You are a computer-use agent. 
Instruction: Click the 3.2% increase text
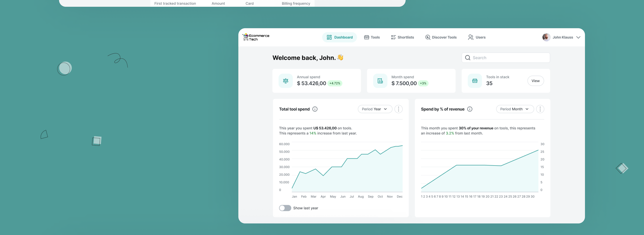click(450, 133)
